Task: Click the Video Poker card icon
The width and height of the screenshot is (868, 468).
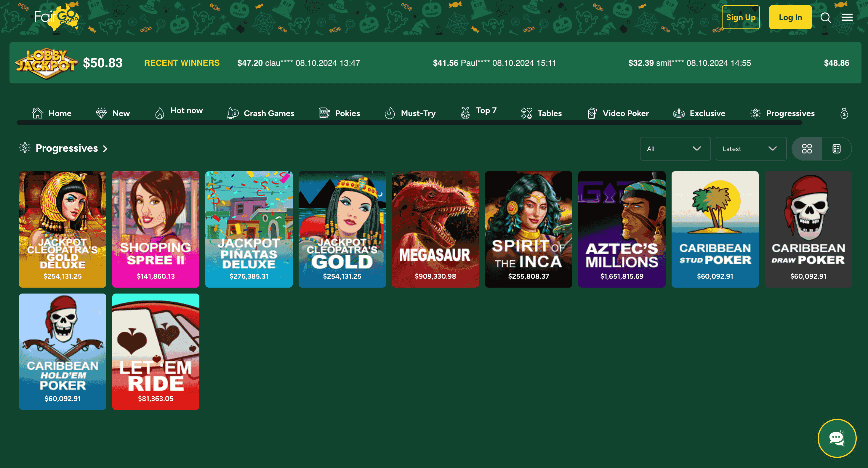Action: click(x=592, y=113)
